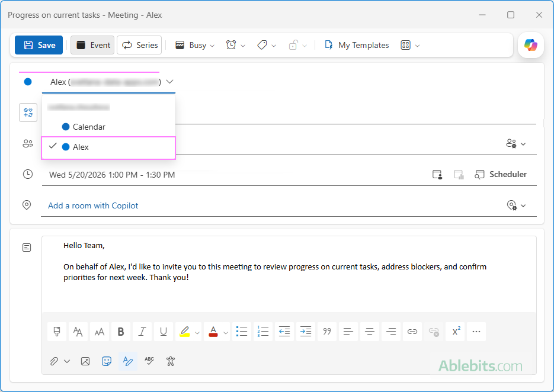This screenshot has height=392, width=554.
Task: Choose Calendar from the calendar list
Action: [x=108, y=127]
